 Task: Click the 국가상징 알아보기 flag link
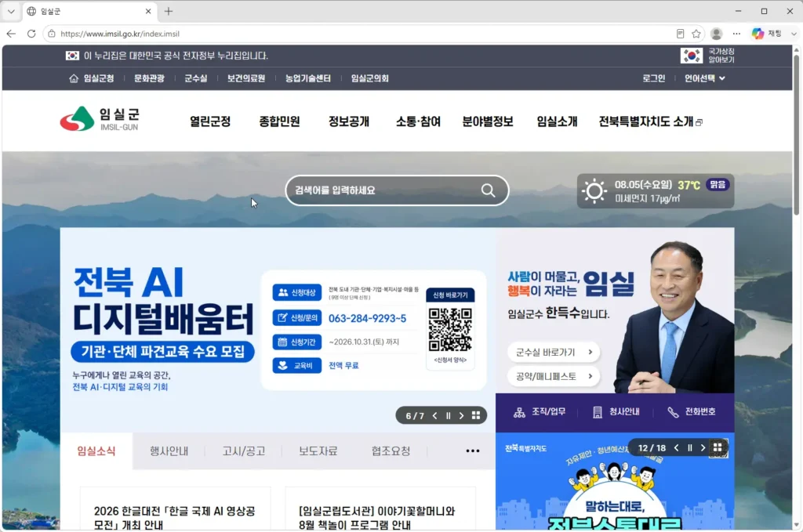coord(707,56)
